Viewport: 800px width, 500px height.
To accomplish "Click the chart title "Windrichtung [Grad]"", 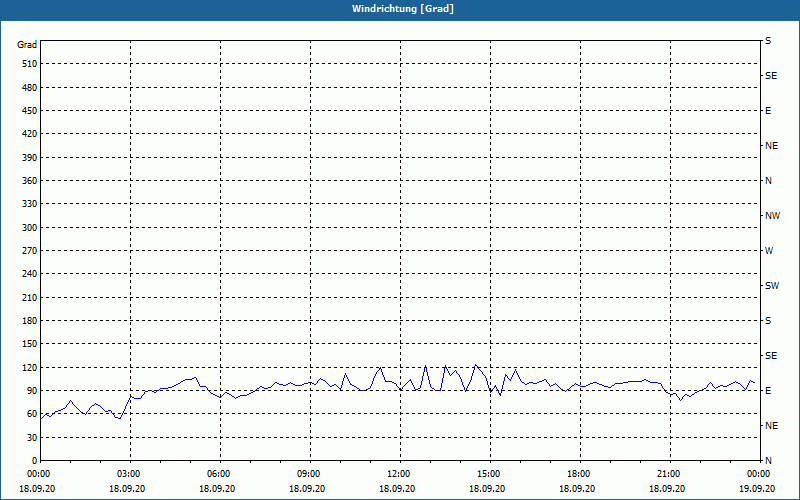I will coord(403,9).
